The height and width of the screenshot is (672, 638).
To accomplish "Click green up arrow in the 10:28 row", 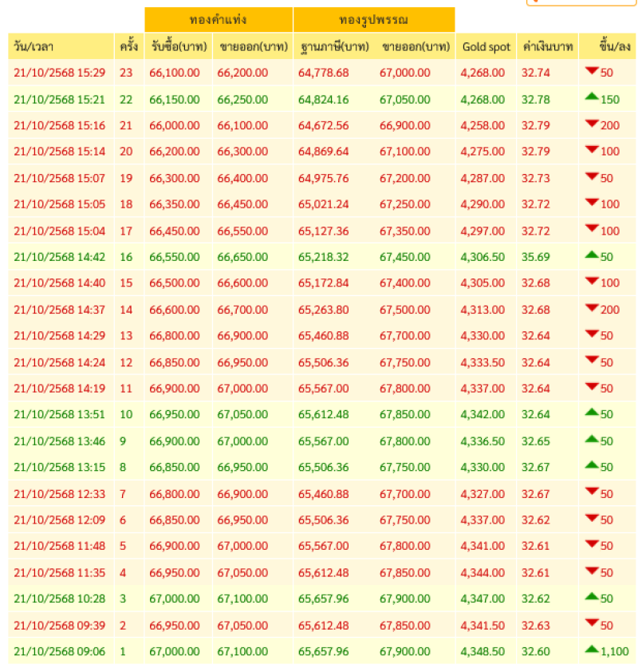I will coord(592,597).
